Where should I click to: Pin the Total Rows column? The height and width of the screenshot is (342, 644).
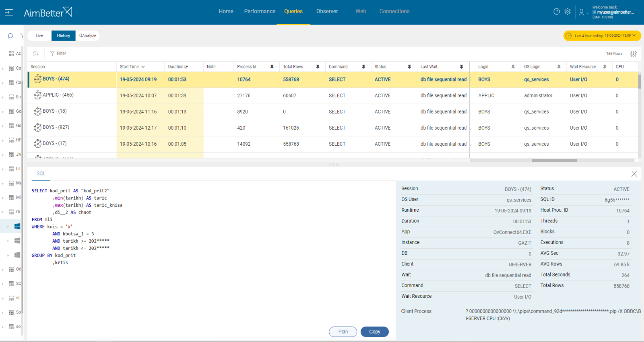coord(318,67)
